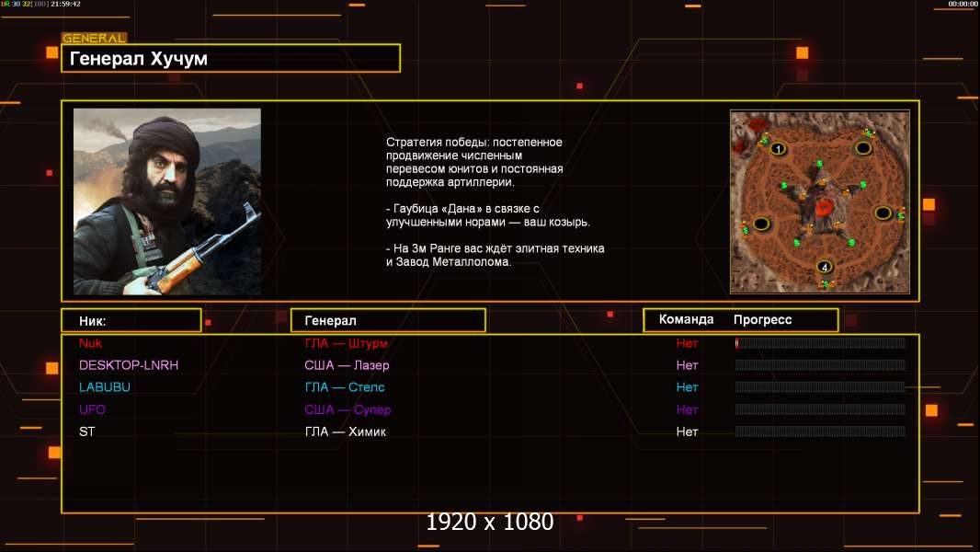Select player name ST
This screenshot has width=980, height=552.
click(86, 431)
